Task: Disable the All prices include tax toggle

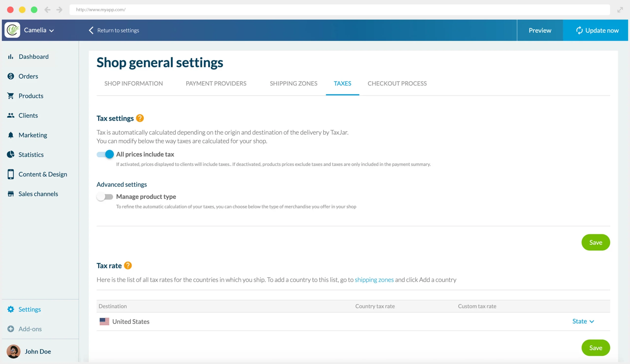Action: (x=105, y=154)
